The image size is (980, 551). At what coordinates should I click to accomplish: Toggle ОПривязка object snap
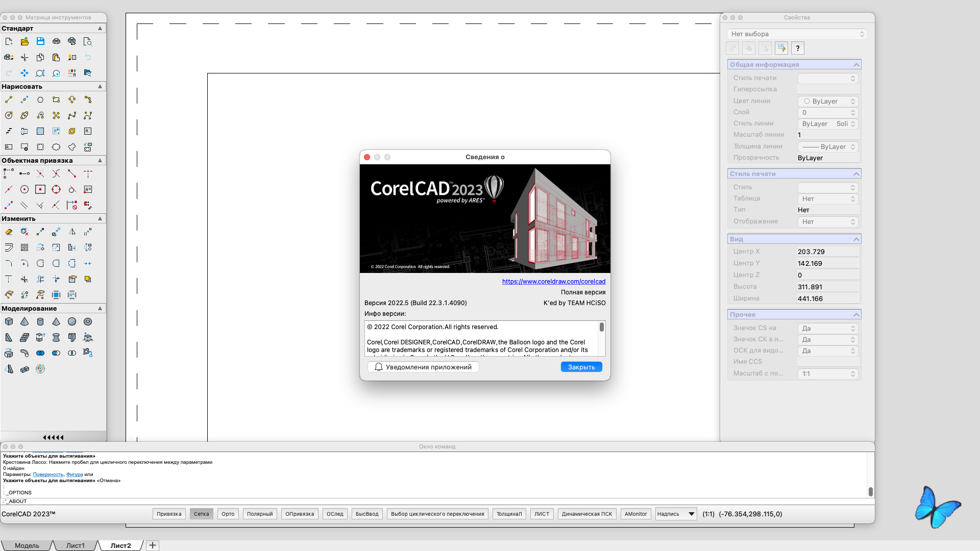tap(300, 514)
